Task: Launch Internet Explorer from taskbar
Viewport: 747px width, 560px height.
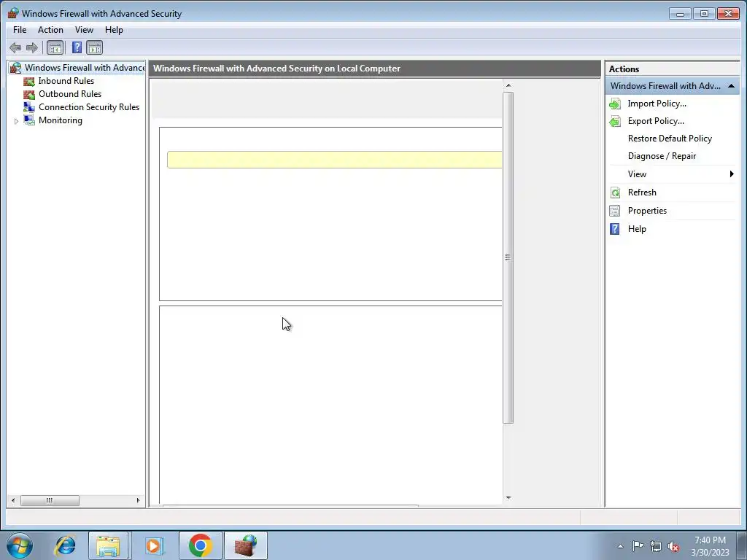Action: 65,545
